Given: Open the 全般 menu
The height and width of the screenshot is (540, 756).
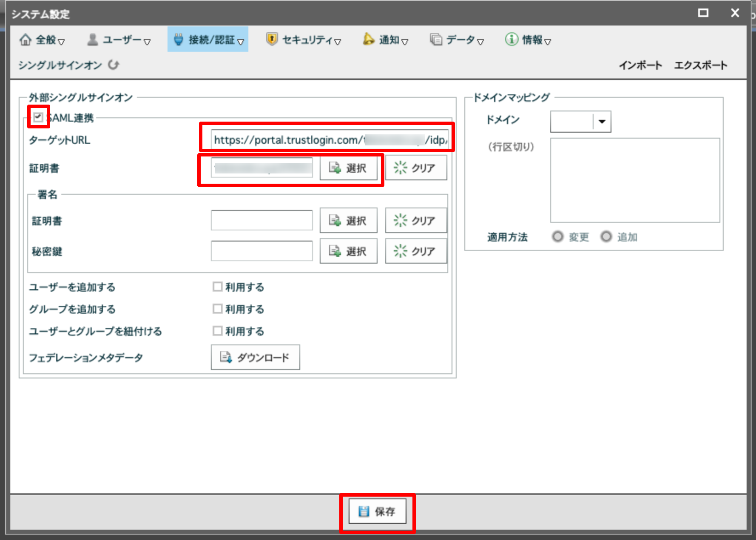Looking at the screenshot, I should coord(42,40).
